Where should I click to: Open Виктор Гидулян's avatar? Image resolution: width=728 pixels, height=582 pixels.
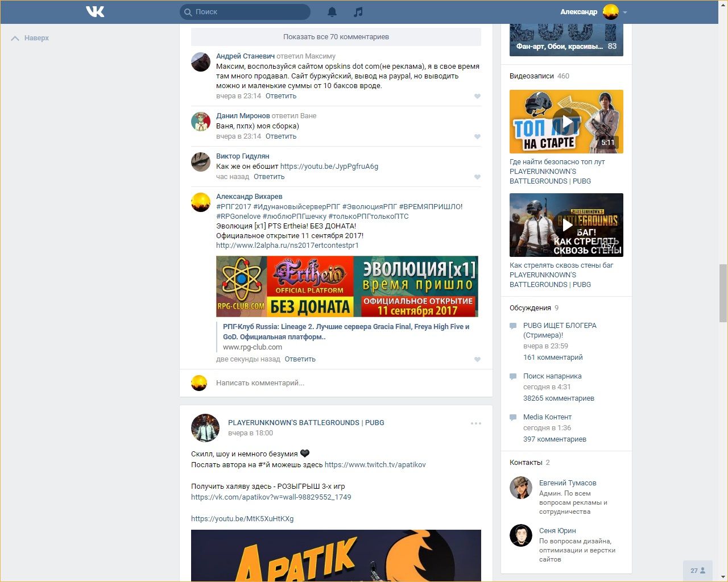pos(201,161)
